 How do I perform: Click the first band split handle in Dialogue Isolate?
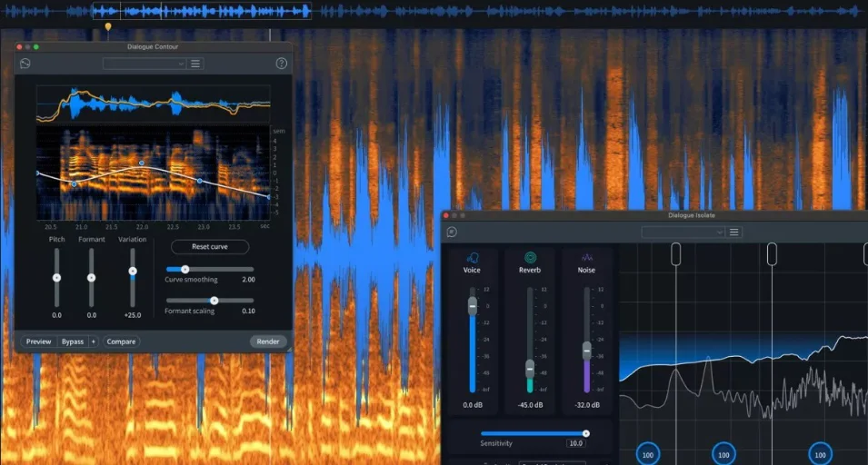(x=676, y=254)
